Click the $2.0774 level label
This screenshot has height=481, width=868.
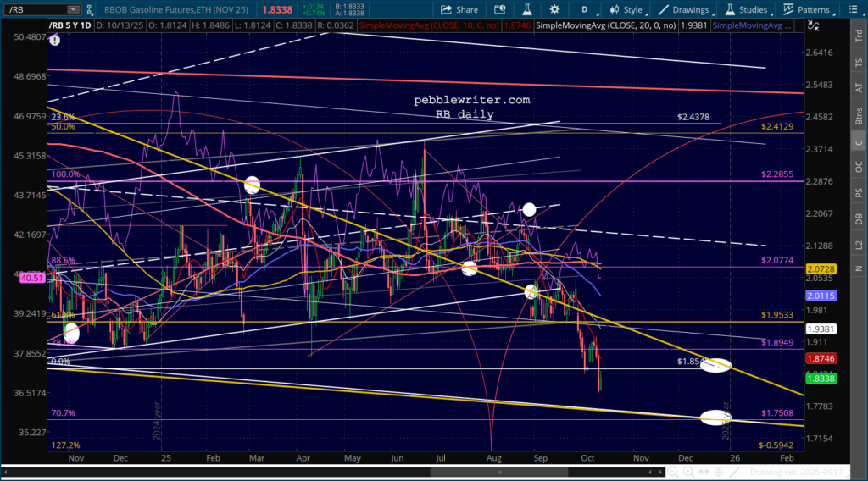pos(777,261)
